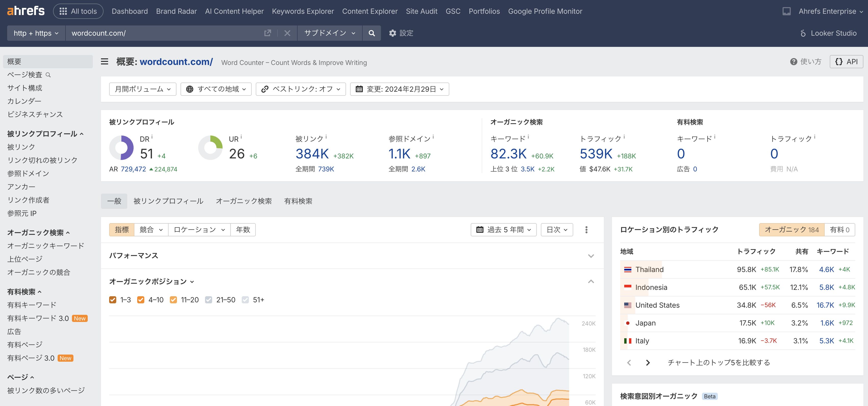Open 参照ドメイン in the sidebar

[28, 173]
